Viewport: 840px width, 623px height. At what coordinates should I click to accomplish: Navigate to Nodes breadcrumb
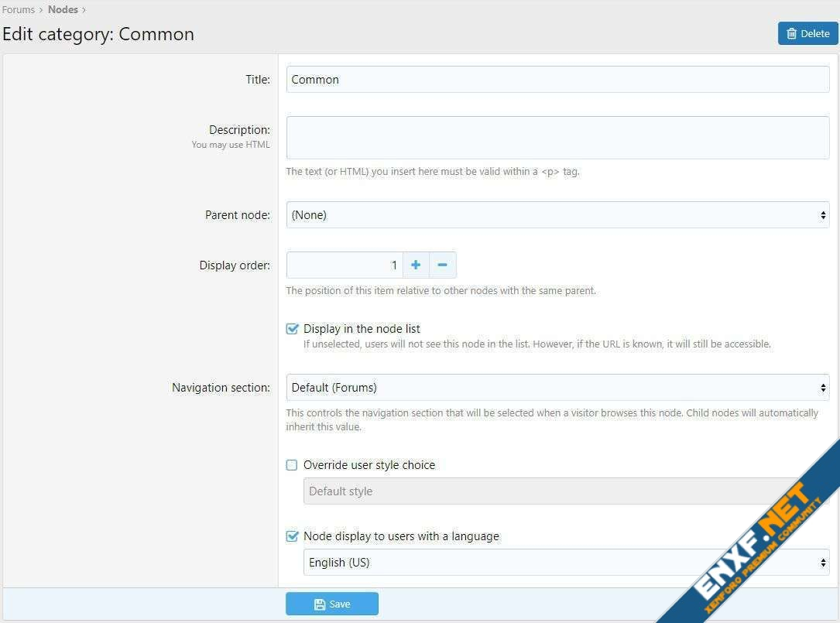click(x=63, y=10)
